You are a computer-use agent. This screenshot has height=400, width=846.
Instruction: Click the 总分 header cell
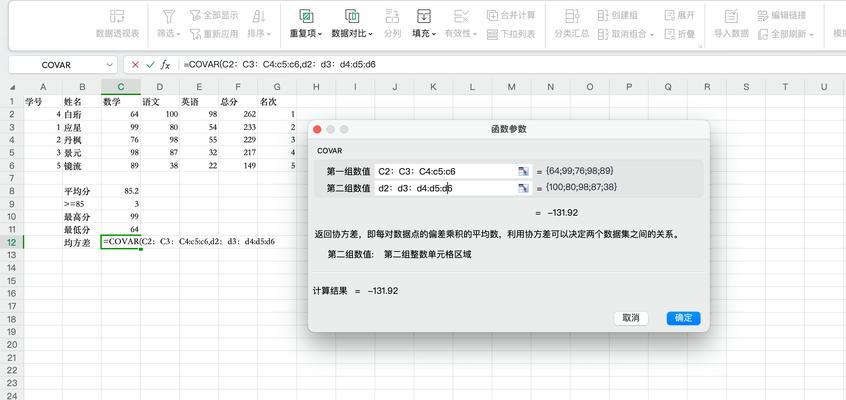238,101
